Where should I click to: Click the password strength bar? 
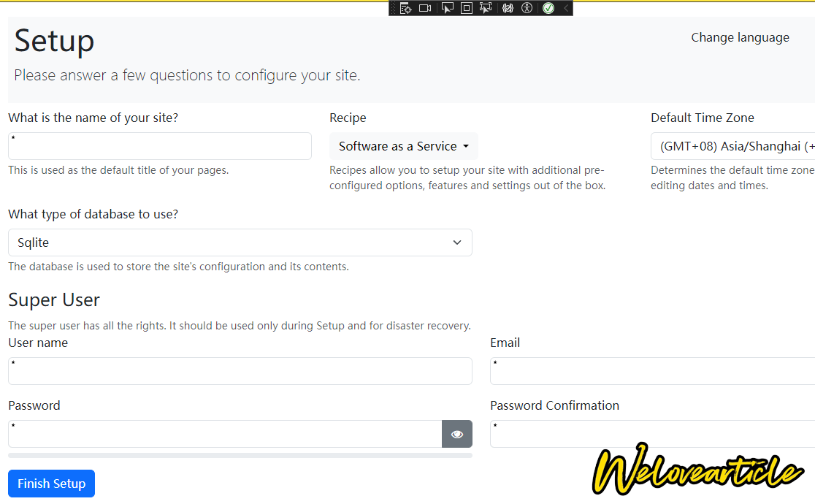tap(240, 455)
